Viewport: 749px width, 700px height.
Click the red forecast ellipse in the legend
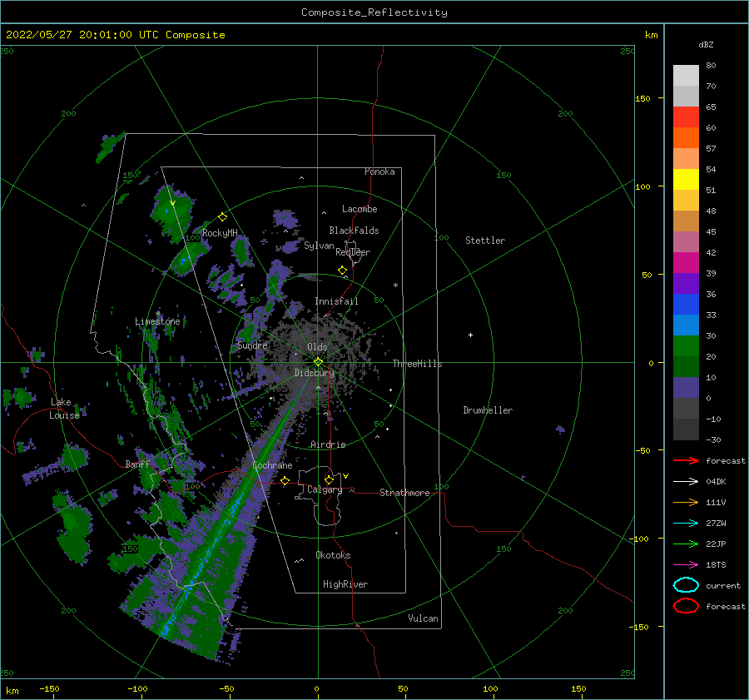686,606
